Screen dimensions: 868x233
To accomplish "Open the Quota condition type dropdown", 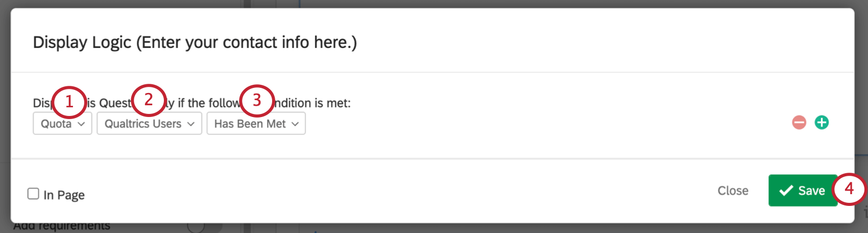I will pyautogui.click(x=62, y=124).
